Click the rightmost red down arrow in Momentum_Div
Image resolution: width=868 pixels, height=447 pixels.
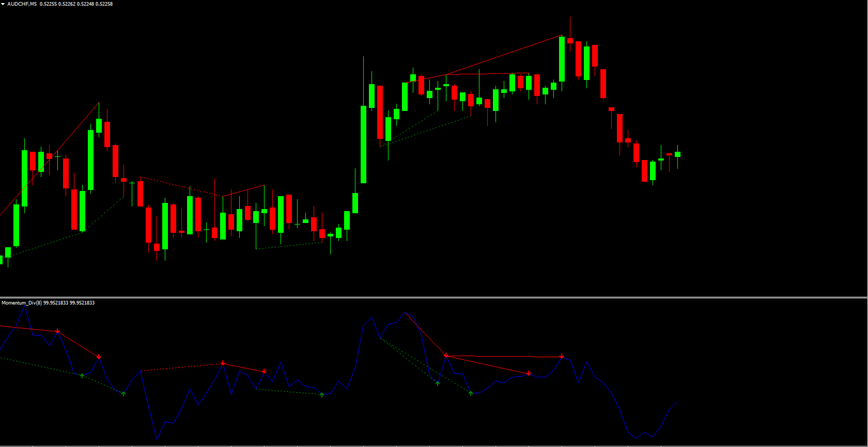(562, 356)
